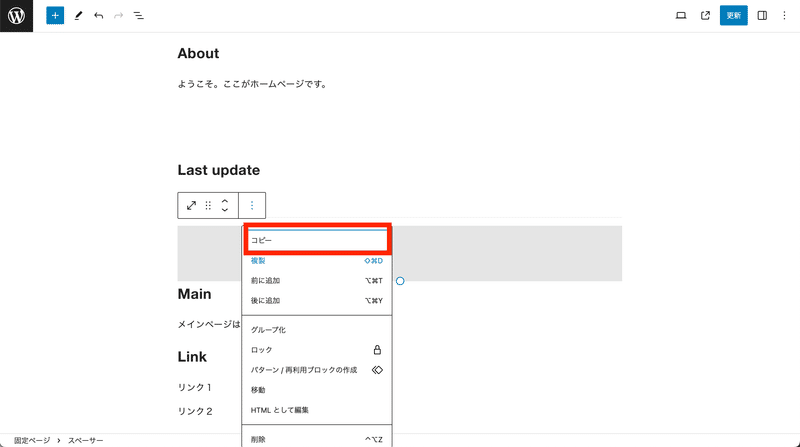The width and height of the screenshot is (800, 447).
Task: Select the pencil Tools icon
Action: (x=78, y=16)
